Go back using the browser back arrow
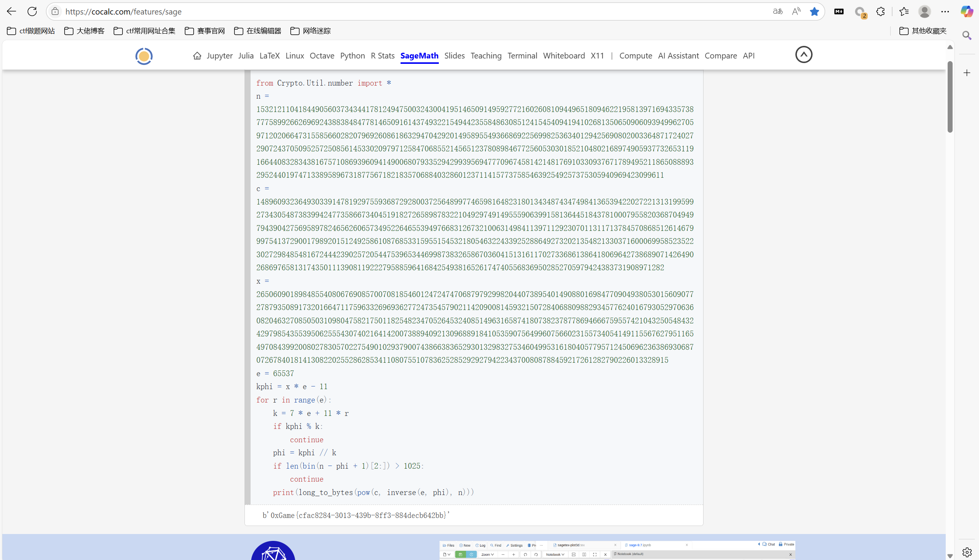The image size is (979, 560). pos(11,11)
